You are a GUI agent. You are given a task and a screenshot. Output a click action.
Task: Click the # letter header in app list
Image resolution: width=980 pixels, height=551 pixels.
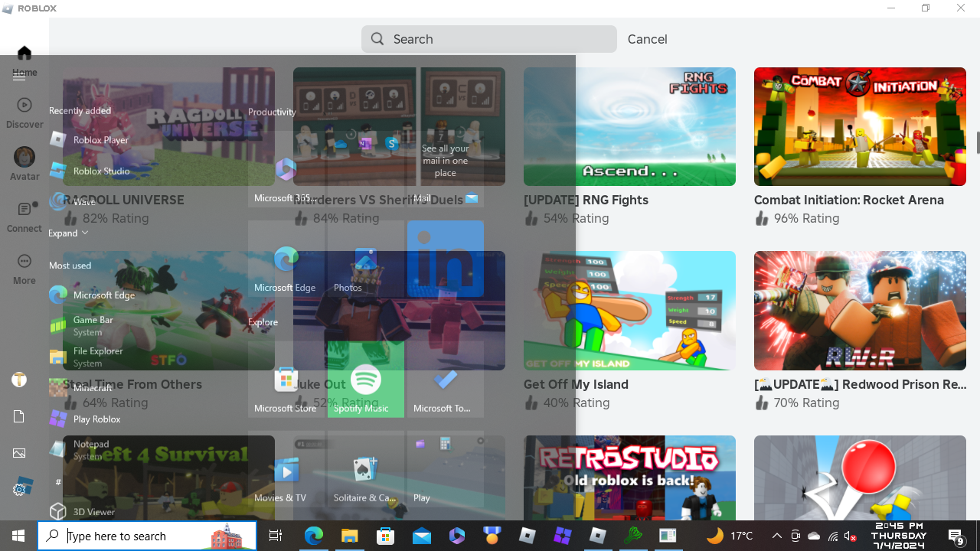58,481
